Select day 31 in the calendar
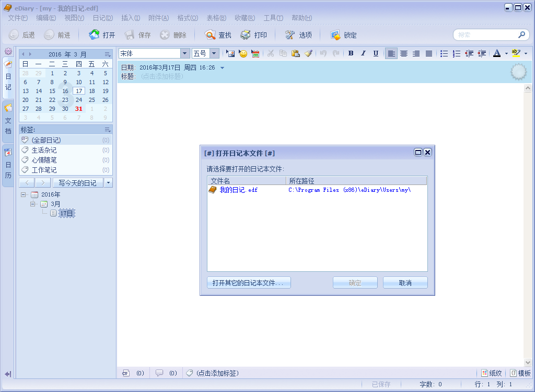 point(79,109)
